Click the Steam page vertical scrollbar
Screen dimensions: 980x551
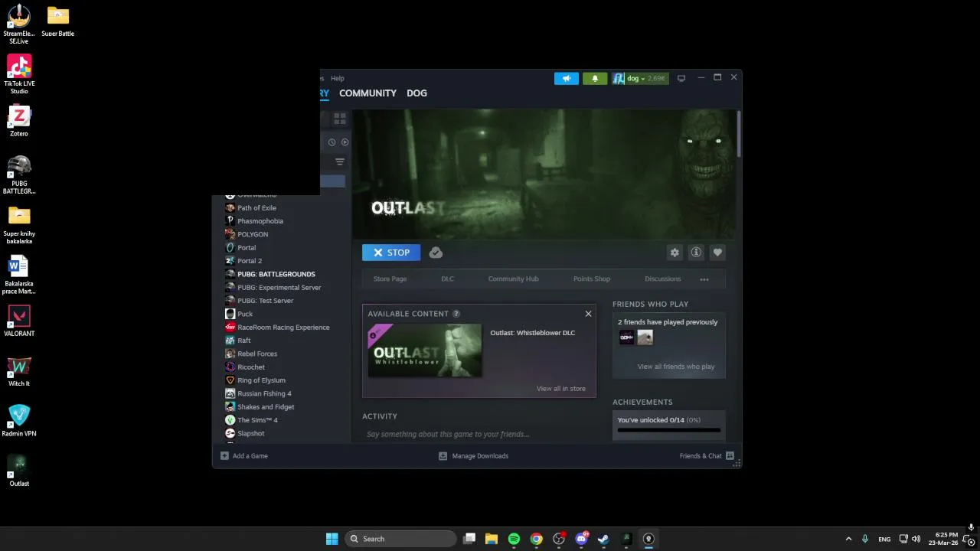point(738,135)
